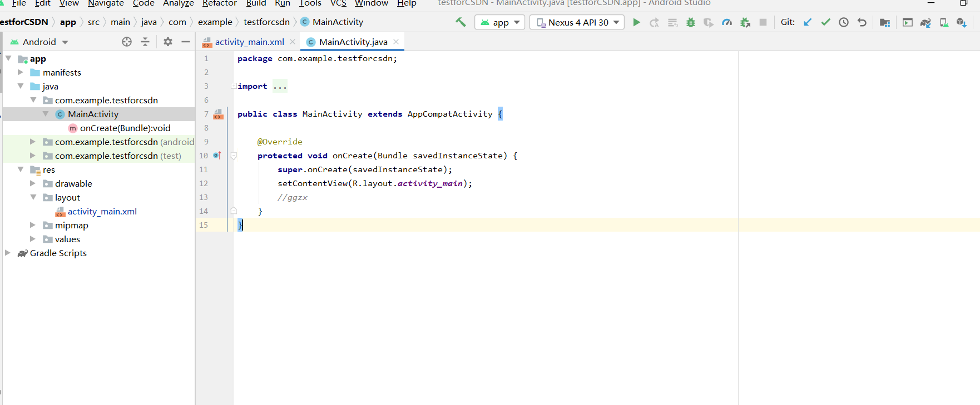The image size is (980, 405).
Task: Open the Build menu
Action: tap(256, 3)
